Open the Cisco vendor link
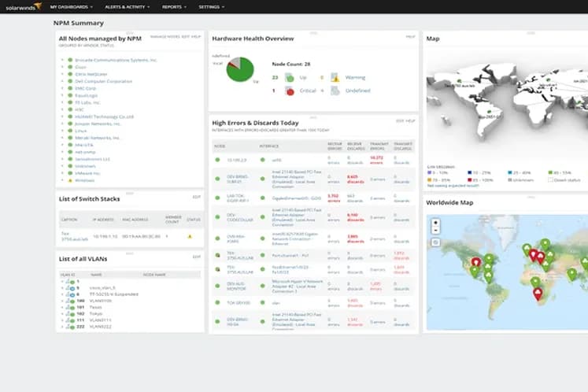This screenshot has width=588, height=392. (80, 67)
